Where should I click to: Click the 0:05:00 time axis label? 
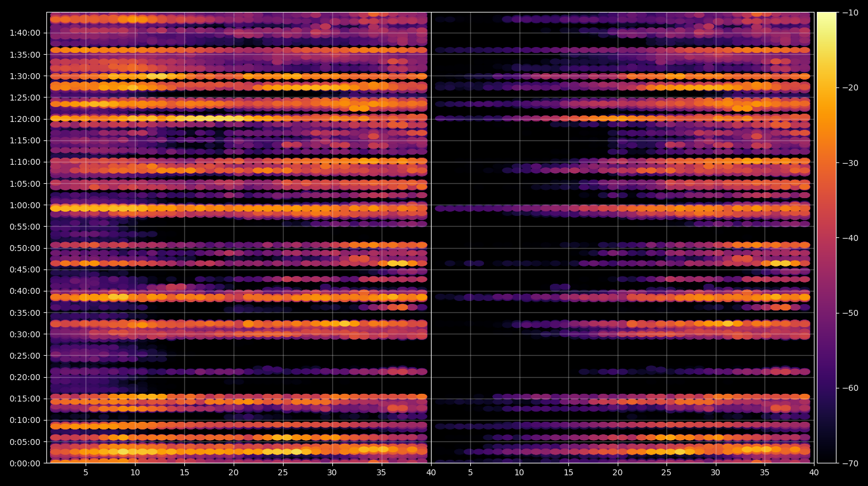tap(25, 442)
